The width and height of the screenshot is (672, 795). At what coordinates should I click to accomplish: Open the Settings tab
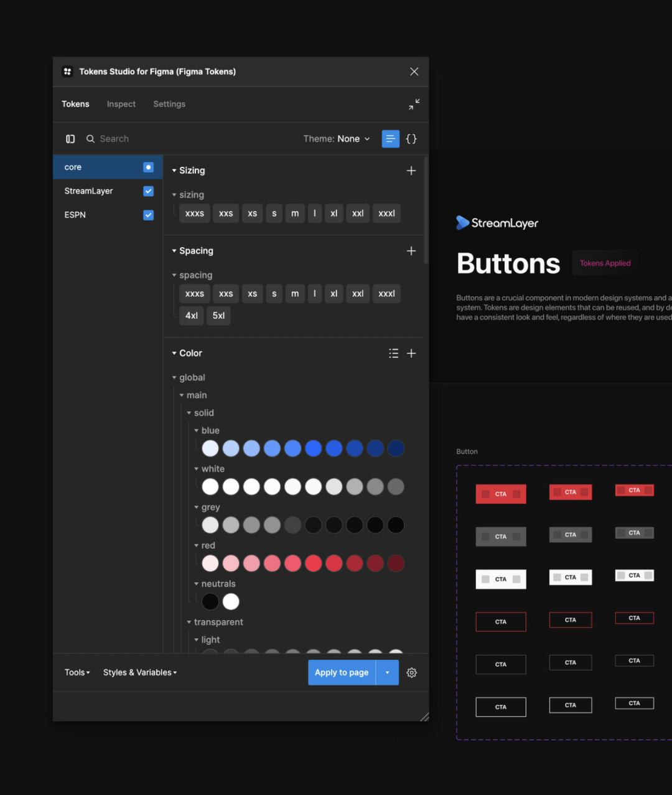(169, 104)
